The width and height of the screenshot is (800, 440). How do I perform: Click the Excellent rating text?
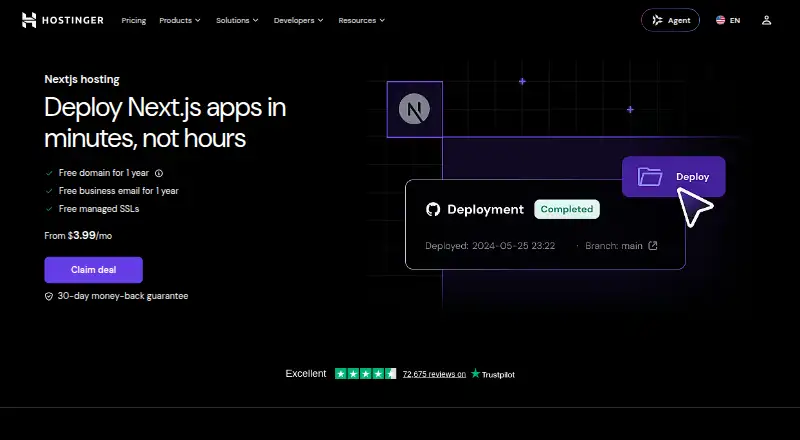click(306, 374)
